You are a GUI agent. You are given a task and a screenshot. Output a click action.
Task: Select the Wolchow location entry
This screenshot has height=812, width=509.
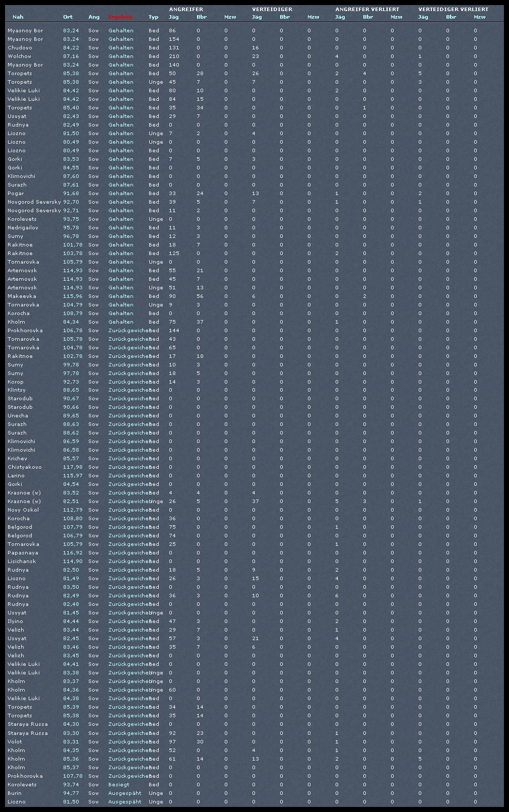pos(19,56)
